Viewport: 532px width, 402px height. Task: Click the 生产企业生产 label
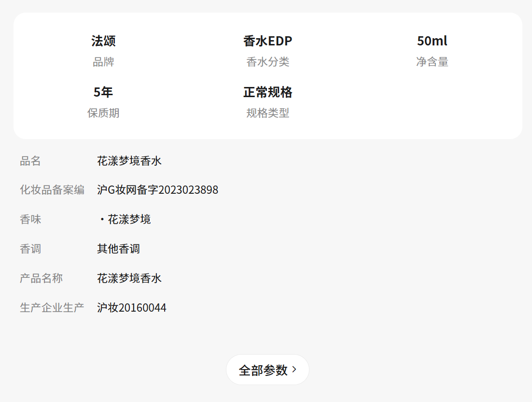(52, 308)
